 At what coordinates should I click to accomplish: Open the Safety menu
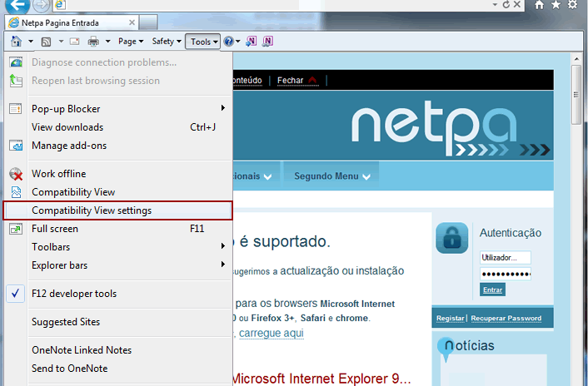click(x=167, y=42)
